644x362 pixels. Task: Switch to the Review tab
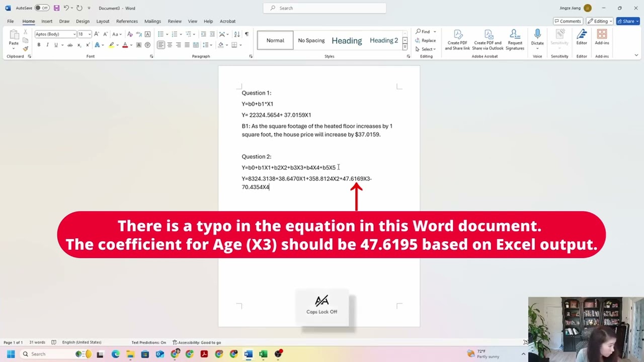coord(175,21)
